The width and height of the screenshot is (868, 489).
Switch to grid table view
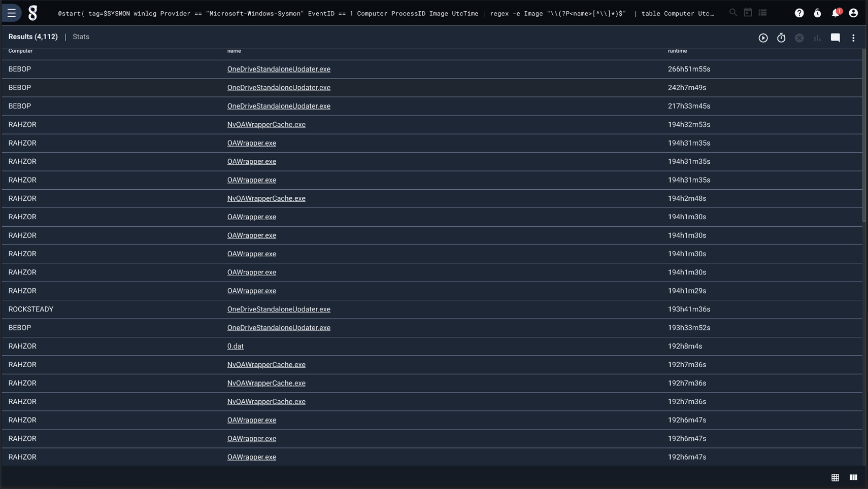(x=836, y=477)
